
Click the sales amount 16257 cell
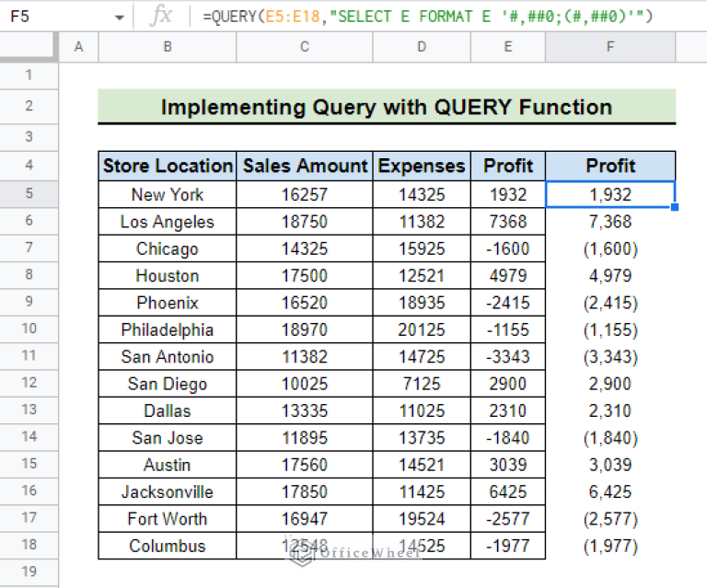305,195
